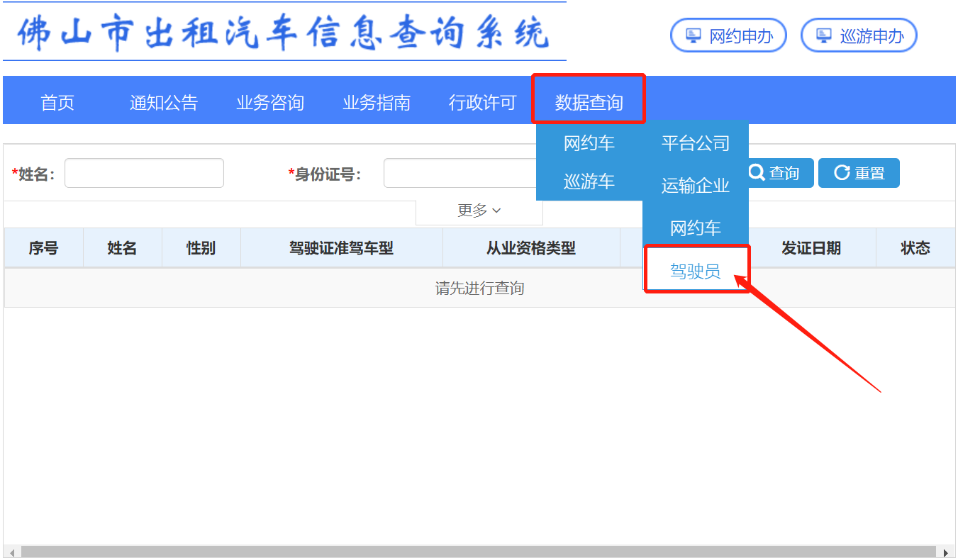Click the 巡游申办 button
Image resolution: width=958 pixels, height=560 pixels.
tap(859, 35)
